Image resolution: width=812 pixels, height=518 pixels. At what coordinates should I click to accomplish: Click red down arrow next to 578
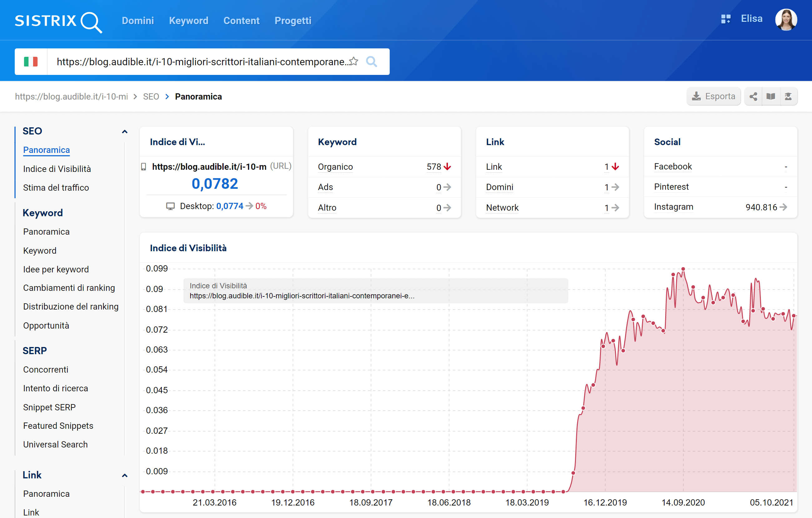pos(448,167)
